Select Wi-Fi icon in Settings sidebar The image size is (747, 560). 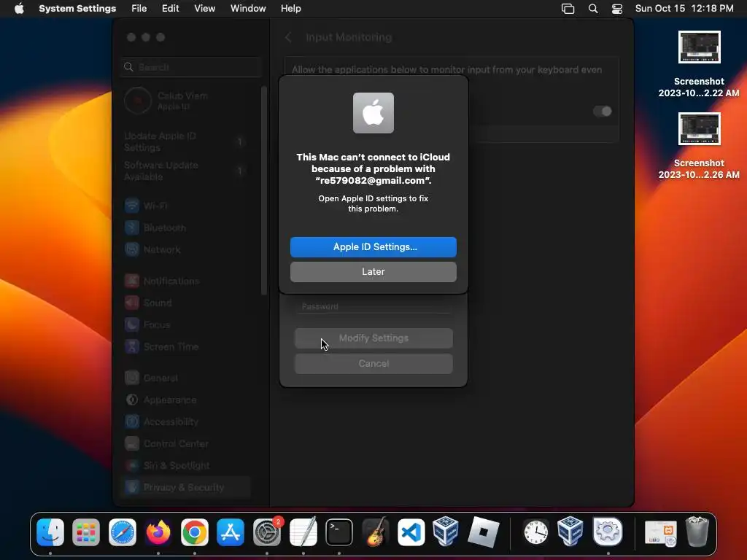[x=132, y=206]
